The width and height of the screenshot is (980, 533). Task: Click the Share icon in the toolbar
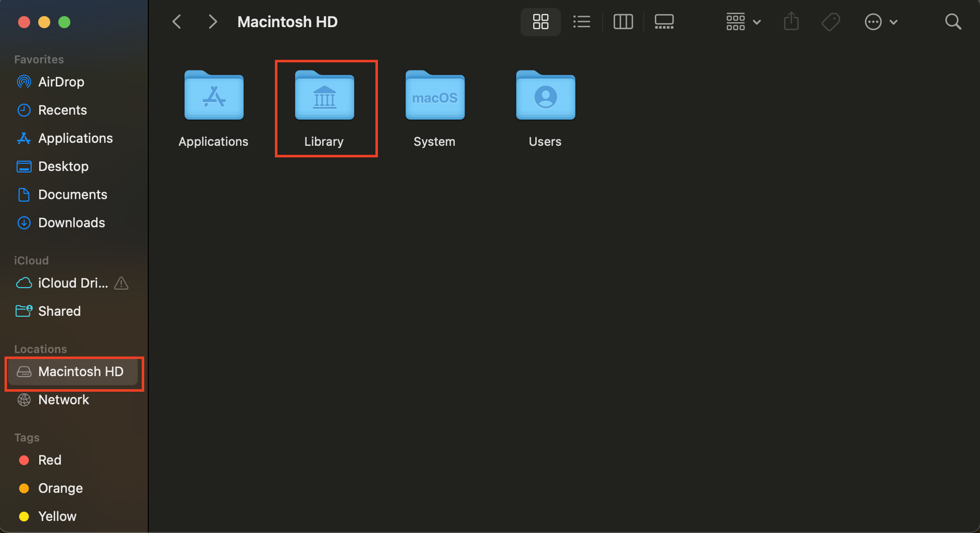tap(791, 22)
